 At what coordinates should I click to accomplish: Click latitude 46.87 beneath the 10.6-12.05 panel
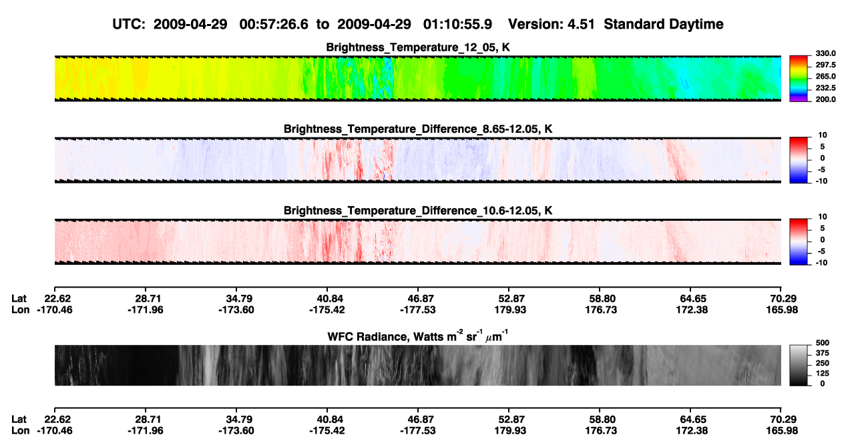tap(418, 298)
